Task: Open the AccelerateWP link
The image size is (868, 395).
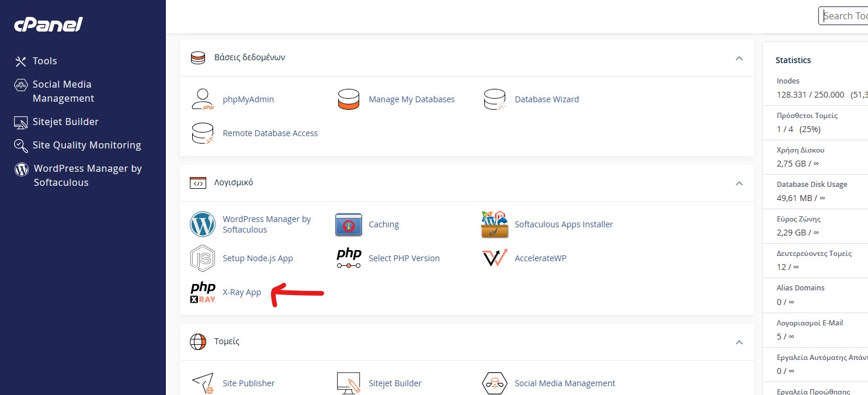Action: (540, 258)
